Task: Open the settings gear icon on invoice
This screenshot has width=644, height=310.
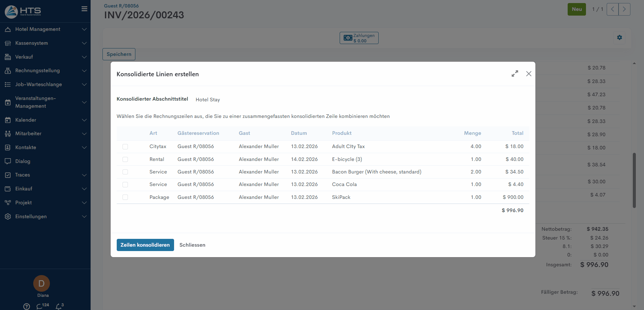Action: pyautogui.click(x=619, y=38)
